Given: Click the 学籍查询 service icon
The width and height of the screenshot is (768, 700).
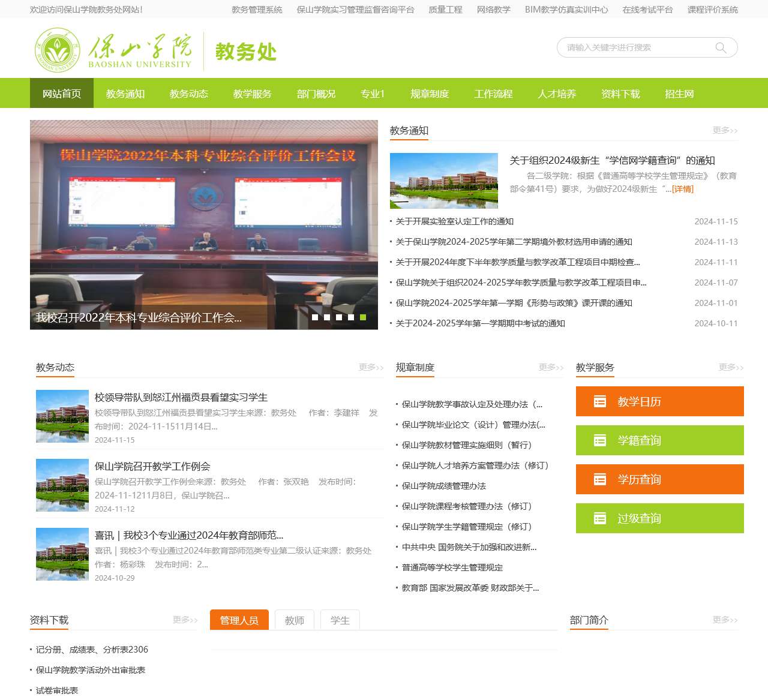Looking at the screenshot, I should coord(599,440).
